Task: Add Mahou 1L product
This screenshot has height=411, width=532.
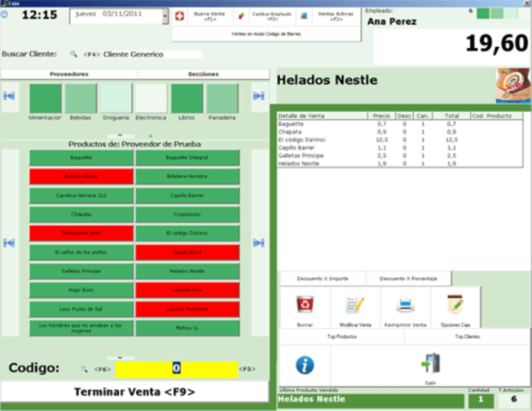Action: [188, 328]
